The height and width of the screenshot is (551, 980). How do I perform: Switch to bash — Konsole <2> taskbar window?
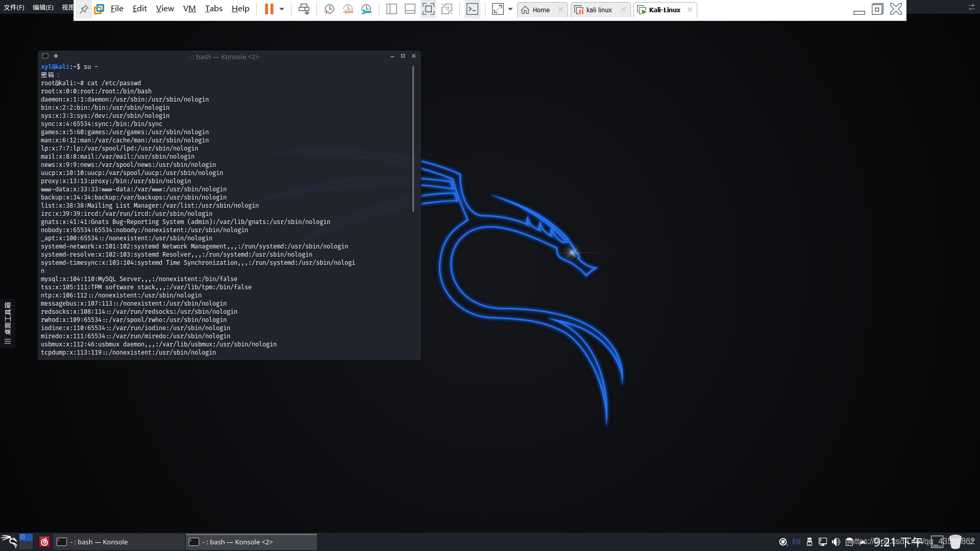[x=251, y=542]
